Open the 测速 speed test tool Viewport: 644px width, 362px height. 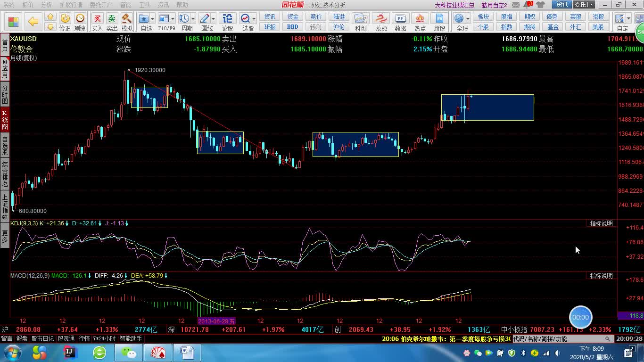pos(80,22)
